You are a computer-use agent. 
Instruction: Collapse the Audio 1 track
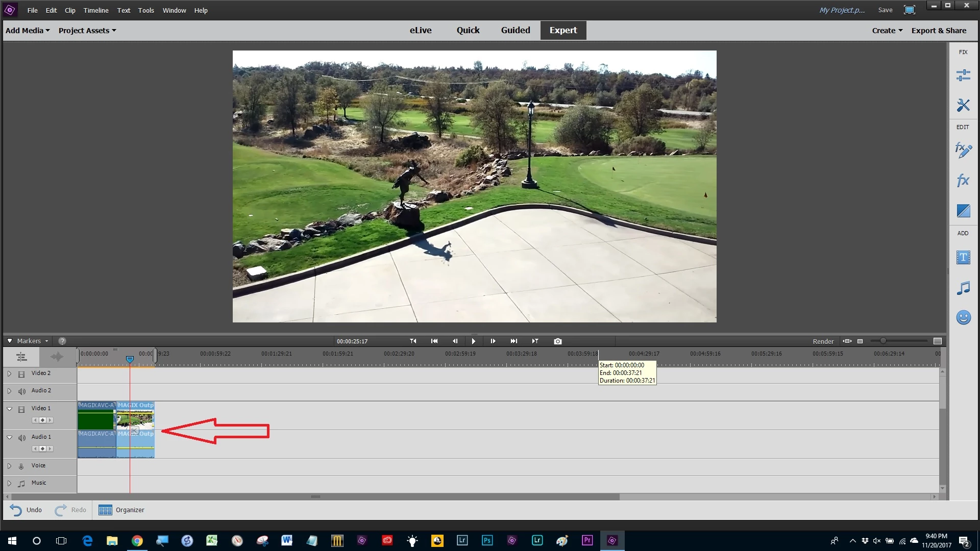point(9,437)
